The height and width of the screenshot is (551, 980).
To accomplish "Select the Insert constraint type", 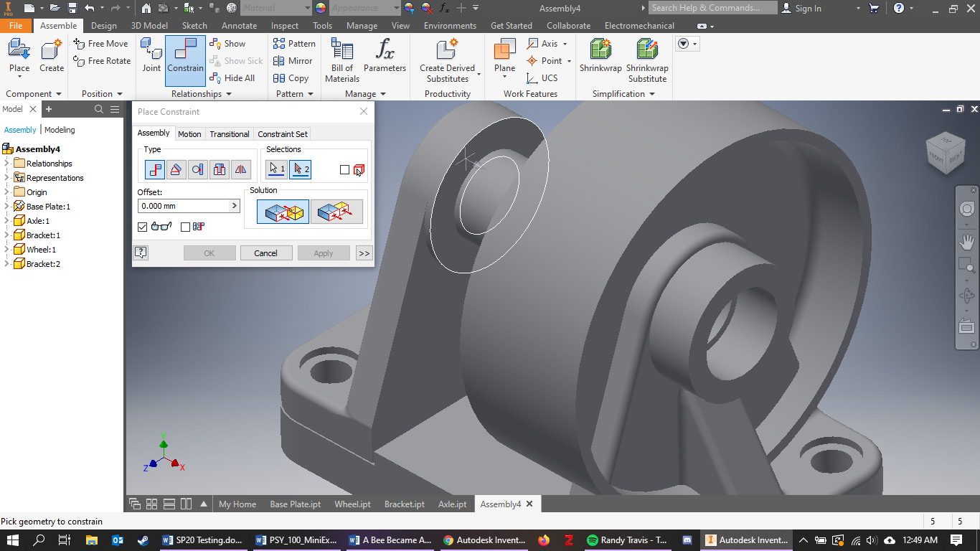I will (220, 169).
